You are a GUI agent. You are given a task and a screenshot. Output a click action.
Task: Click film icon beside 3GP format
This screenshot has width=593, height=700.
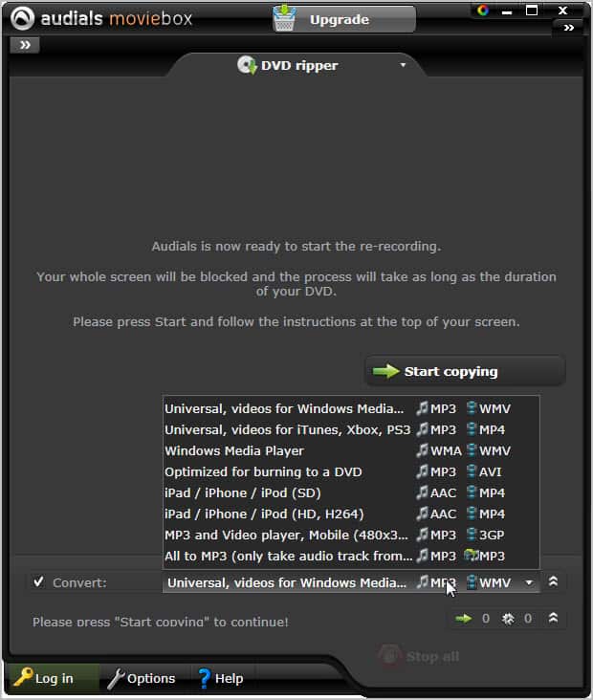472,535
